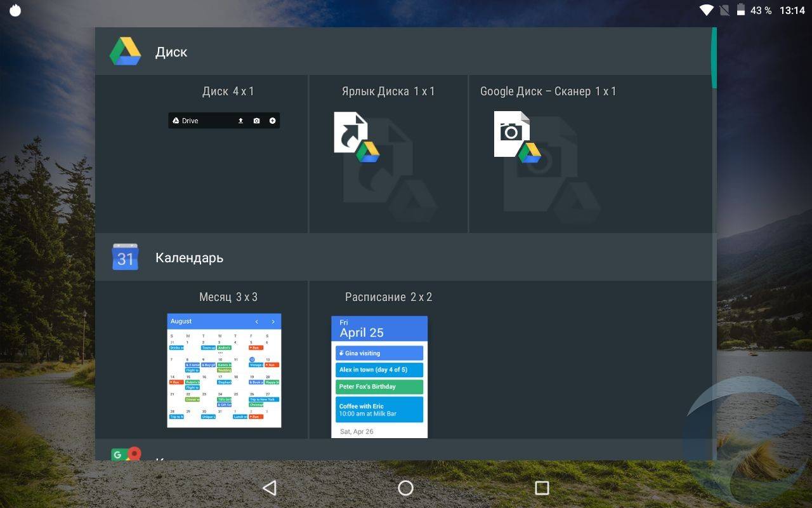Click previous month arrow in August calendar preview
812x508 pixels.
[x=256, y=321]
